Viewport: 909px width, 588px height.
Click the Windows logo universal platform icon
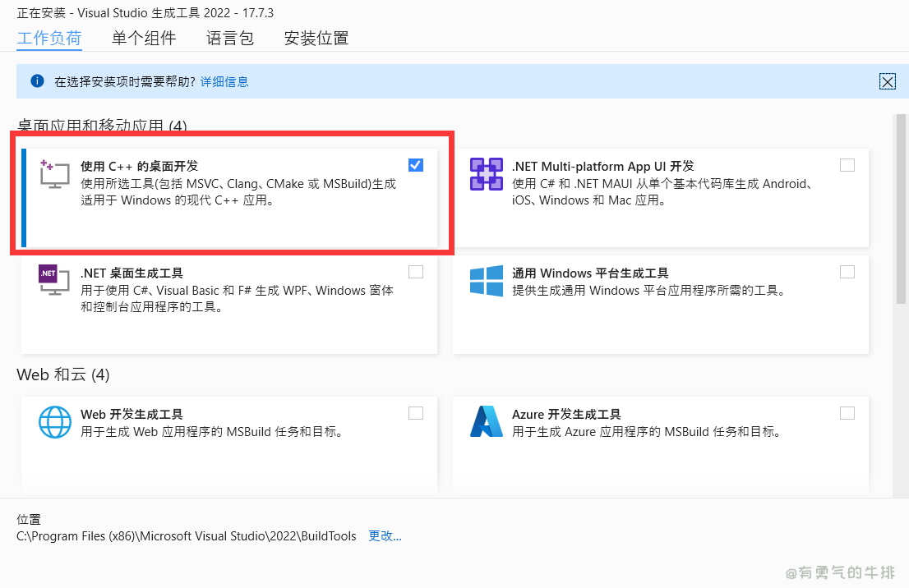486,280
